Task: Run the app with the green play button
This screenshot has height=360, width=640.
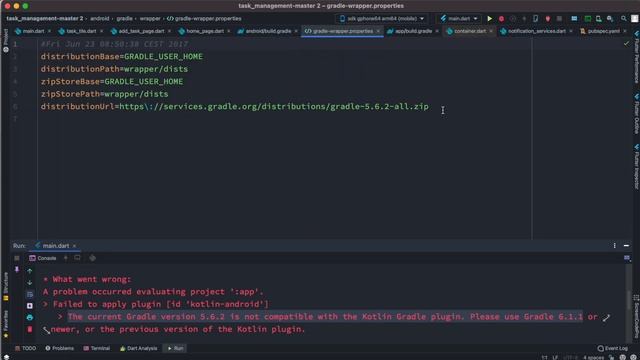Action: point(489,18)
